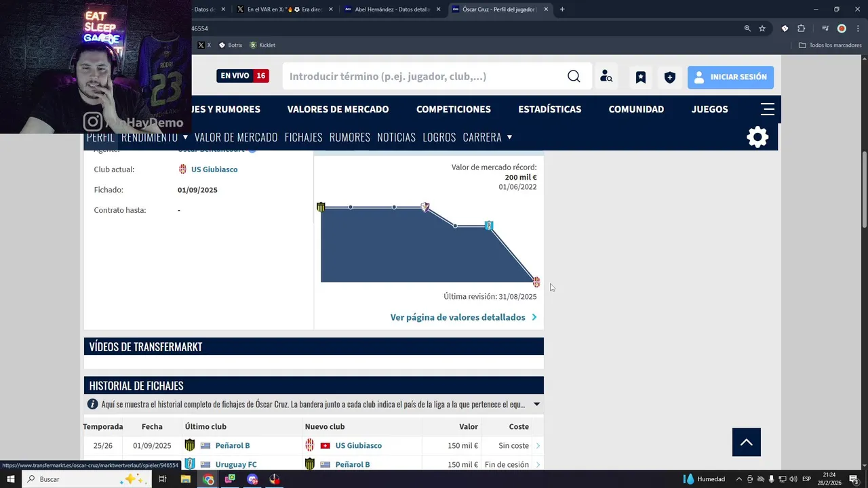Open the Comunidad menu
This screenshot has width=868, height=488.
click(636, 109)
